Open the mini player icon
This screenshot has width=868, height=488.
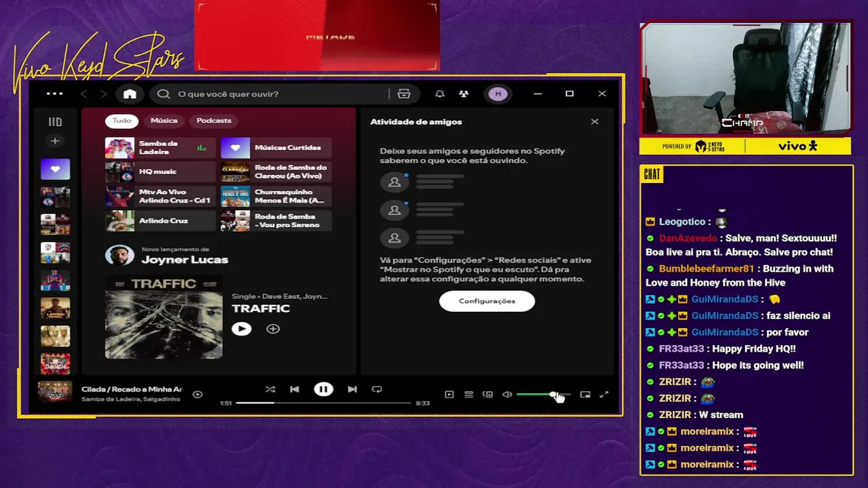click(x=585, y=394)
